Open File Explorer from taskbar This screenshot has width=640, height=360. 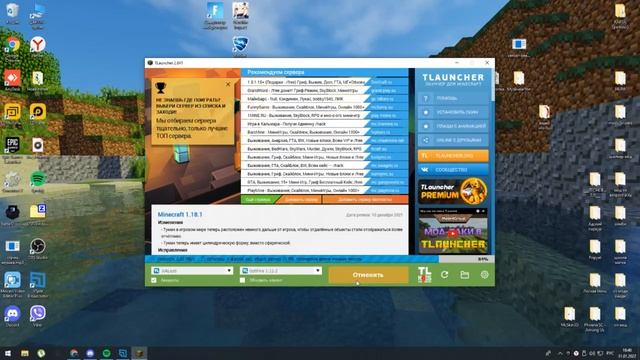(x=25, y=353)
